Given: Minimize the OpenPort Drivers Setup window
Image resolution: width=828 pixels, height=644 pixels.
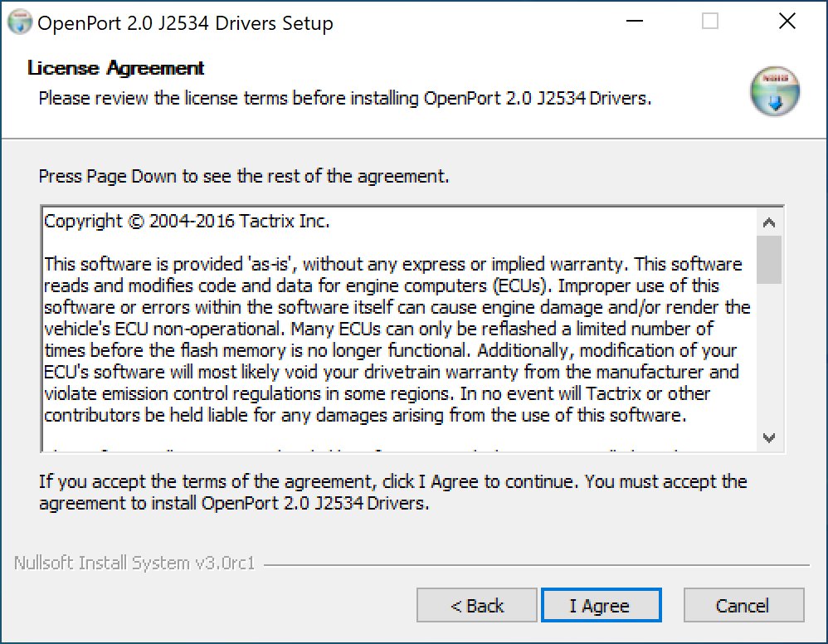Looking at the screenshot, I should coord(634,22).
